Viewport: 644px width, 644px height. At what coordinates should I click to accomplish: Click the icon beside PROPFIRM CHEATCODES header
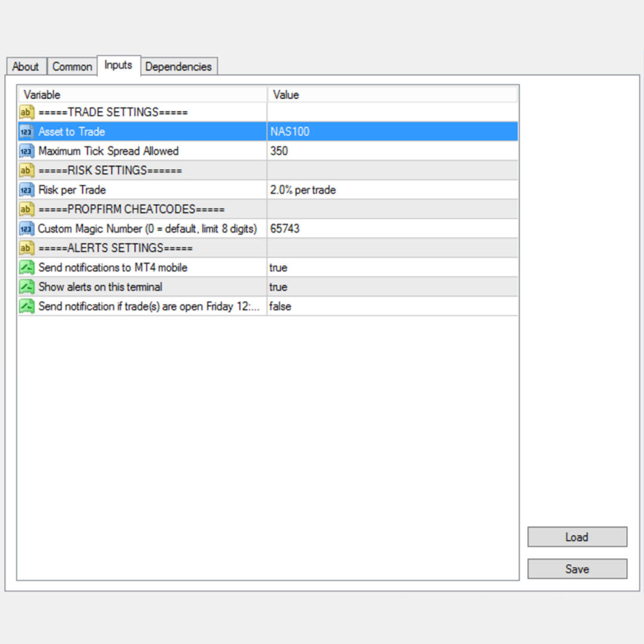[x=26, y=209]
